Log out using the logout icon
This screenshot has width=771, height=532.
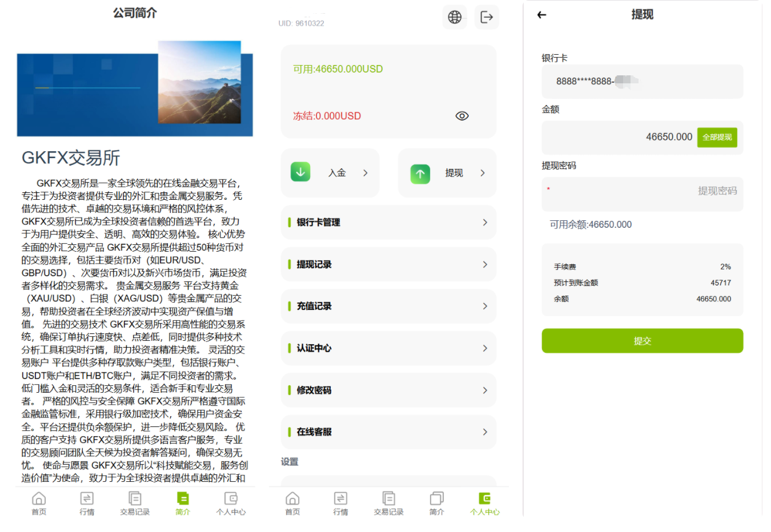tap(486, 17)
